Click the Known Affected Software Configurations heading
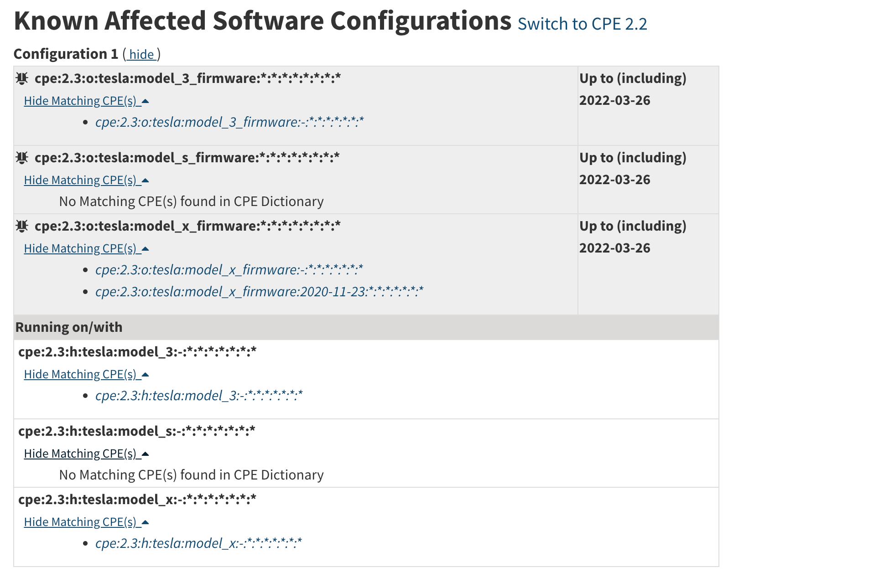This screenshot has height=588, width=895. (x=262, y=20)
